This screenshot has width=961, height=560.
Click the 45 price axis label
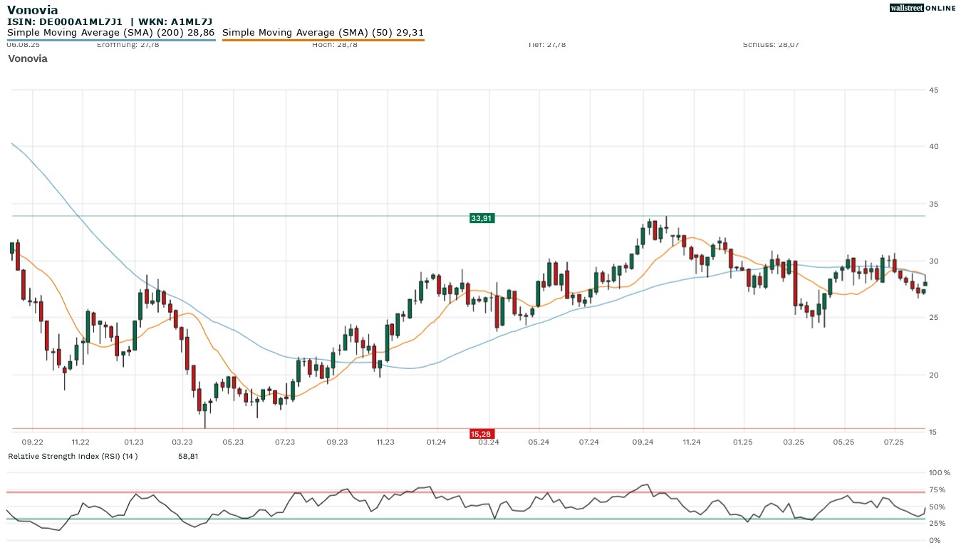933,90
